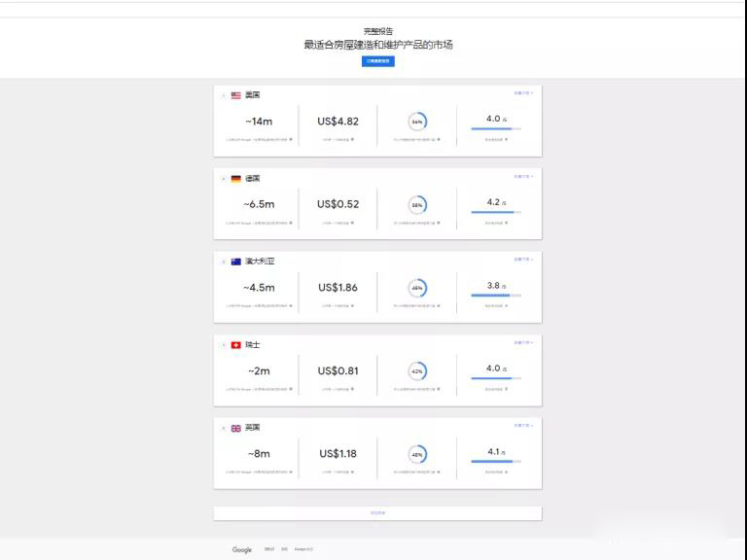The width and height of the screenshot is (747, 560).
Task: Click the info icon under ~14m searches
Action: (x=290, y=140)
